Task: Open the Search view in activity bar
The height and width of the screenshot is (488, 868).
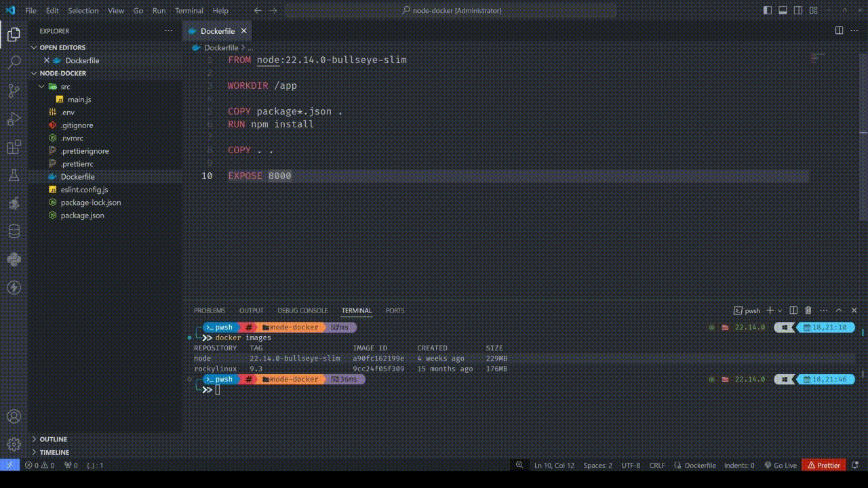Action: [x=14, y=63]
